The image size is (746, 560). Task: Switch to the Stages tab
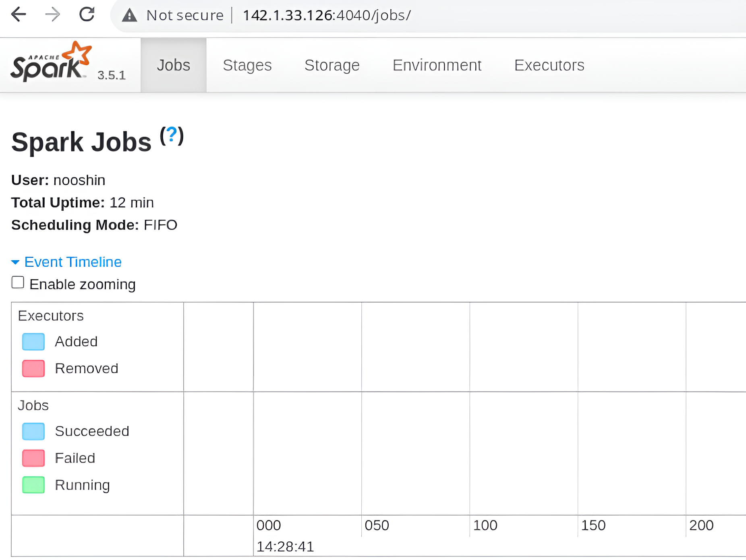tap(247, 65)
